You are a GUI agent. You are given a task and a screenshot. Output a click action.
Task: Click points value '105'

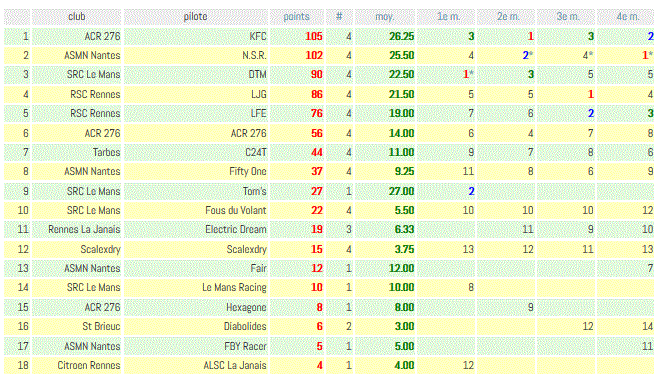point(314,36)
